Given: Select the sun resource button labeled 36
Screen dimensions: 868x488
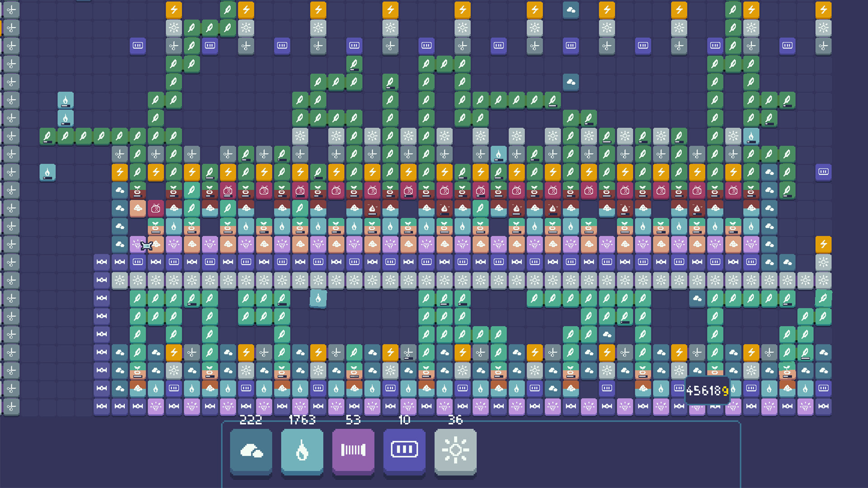Looking at the screenshot, I should pos(455,450).
